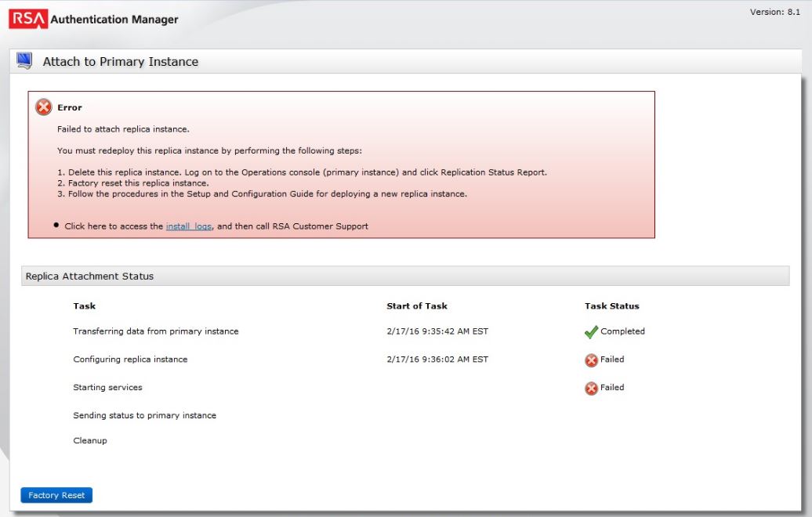Open the install logs link

189,226
